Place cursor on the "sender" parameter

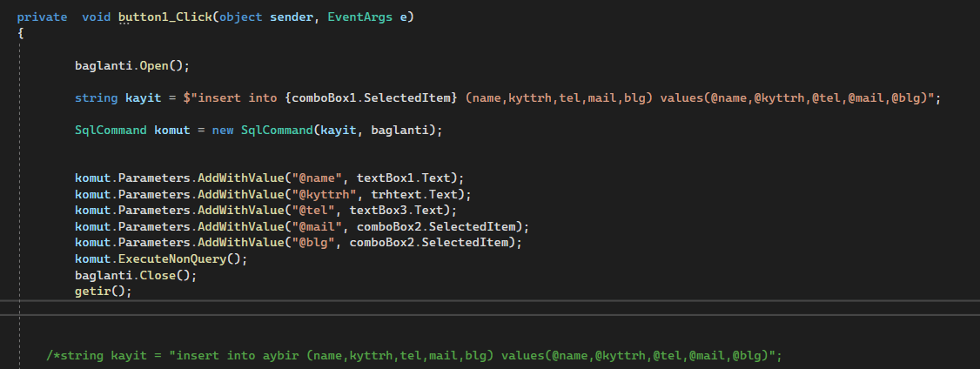click(292, 17)
